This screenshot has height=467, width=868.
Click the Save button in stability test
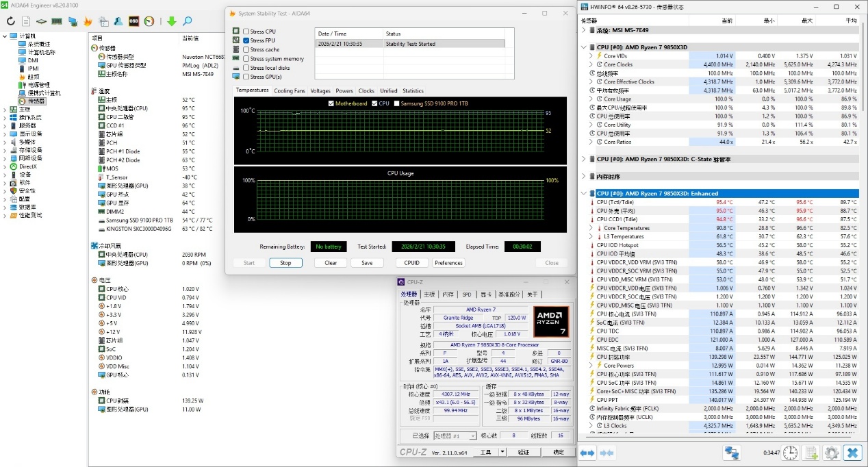point(367,263)
